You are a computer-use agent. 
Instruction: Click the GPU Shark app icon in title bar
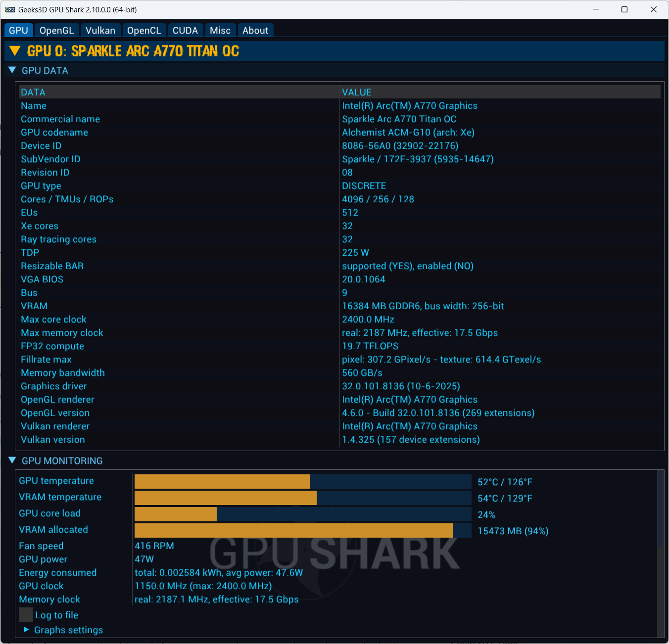click(x=10, y=9)
